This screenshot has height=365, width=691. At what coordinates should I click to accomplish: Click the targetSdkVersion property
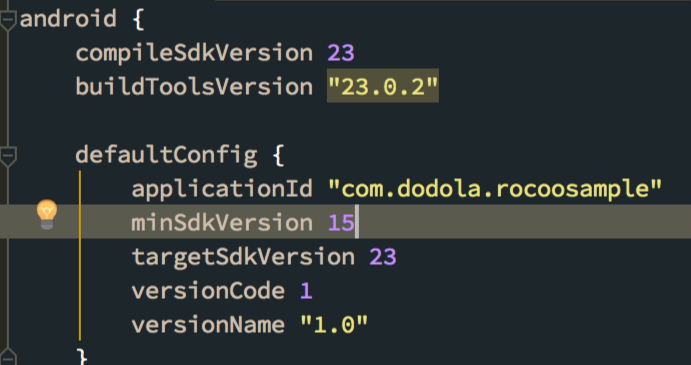243,257
